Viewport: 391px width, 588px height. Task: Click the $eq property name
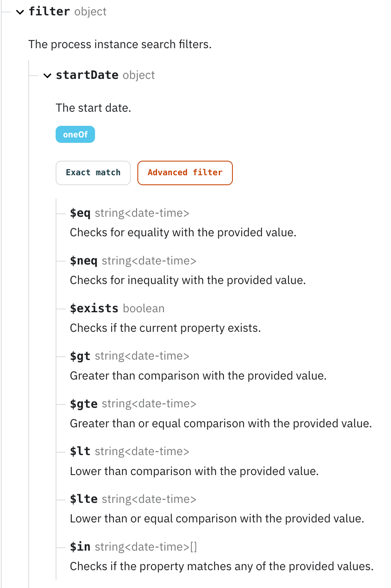click(80, 213)
